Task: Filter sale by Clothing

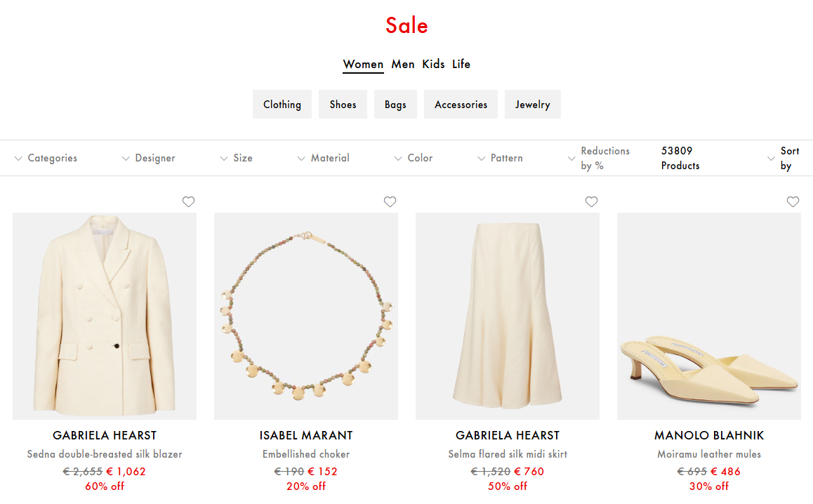Action: point(282,105)
